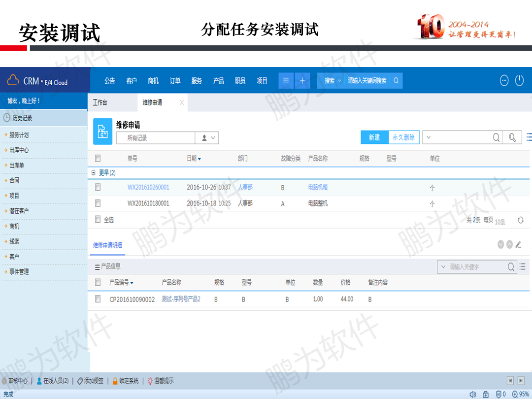
Task: Select the 维修申请明细 tab
Action: coord(107,245)
